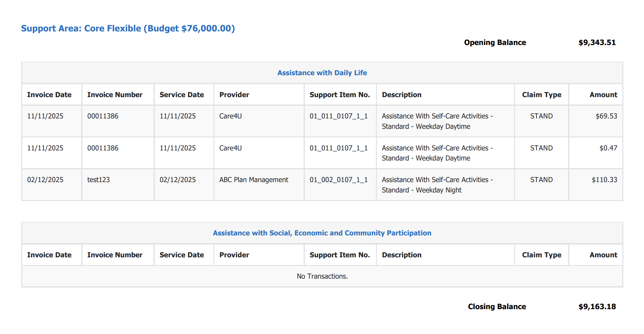Click the Invoice Date header in the Daily Life table
The height and width of the screenshot is (334, 644).
click(49, 95)
